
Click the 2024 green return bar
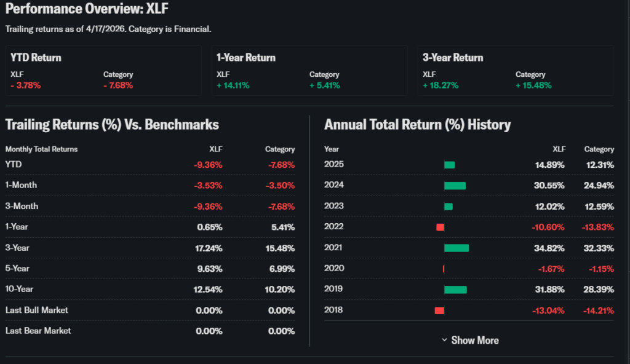(455, 186)
